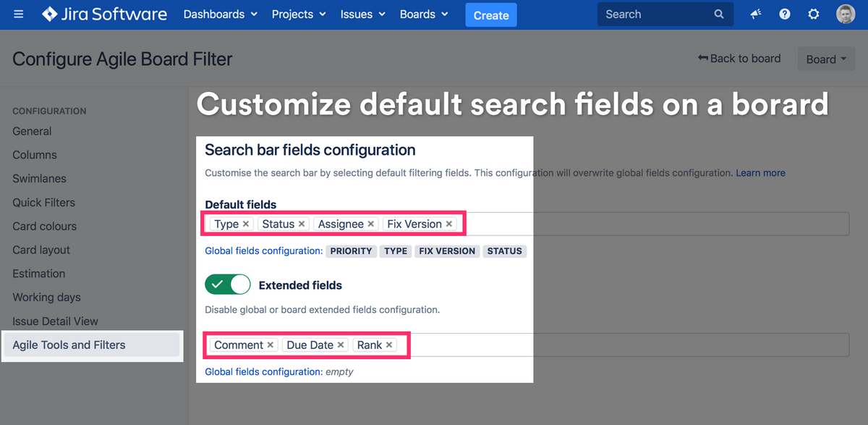Expand the Dashboards dropdown menu

220,14
